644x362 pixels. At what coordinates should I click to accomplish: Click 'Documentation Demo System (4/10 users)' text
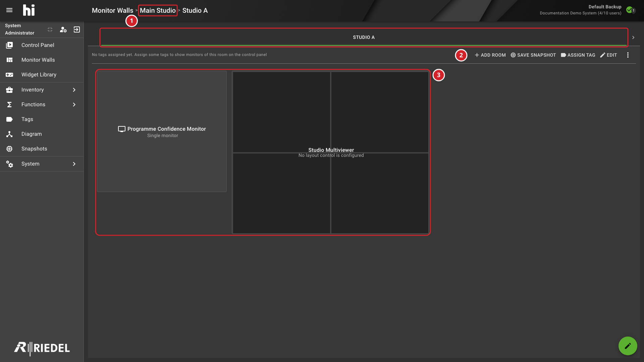pyautogui.click(x=580, y=13)
